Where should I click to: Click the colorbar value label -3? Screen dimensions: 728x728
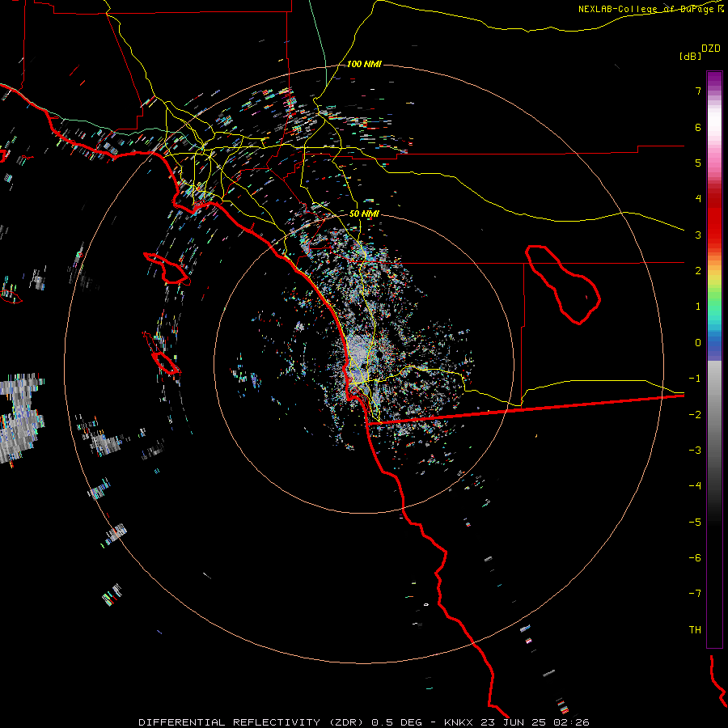coord(695,451)
